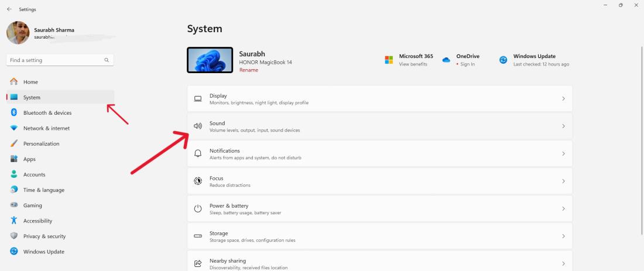Image resolution: width=644 pixels, height=271 pixels.
Task: Click the Focus icon
Action: (198, 181)
